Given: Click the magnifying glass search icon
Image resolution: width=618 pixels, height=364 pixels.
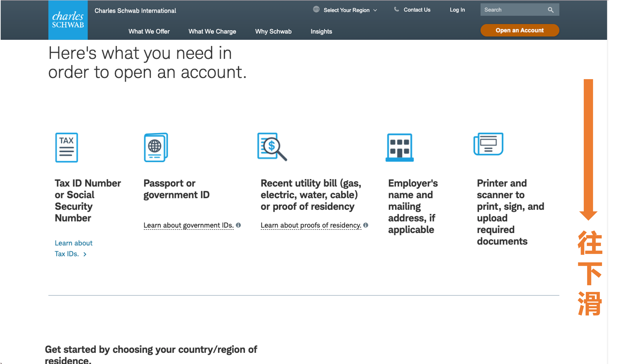Looking at the screenshot, I should coord(551,10).
